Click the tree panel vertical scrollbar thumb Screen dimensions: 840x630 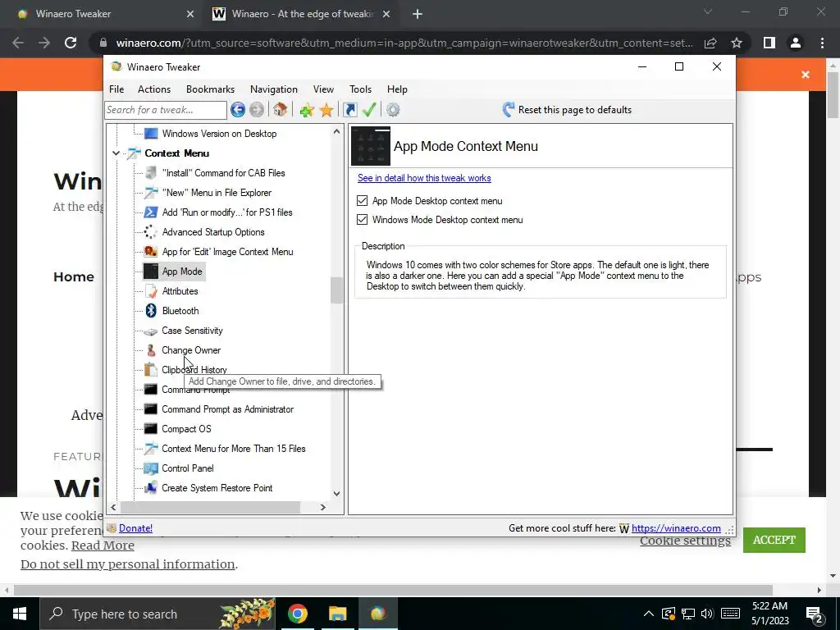pos(336,290)
